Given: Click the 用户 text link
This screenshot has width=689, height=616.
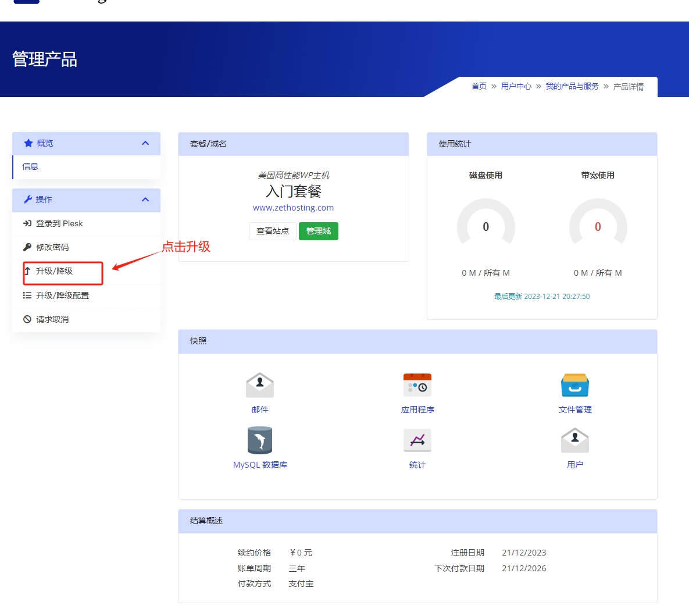Looking at the screenshot, I should click(x=575, y=465).
